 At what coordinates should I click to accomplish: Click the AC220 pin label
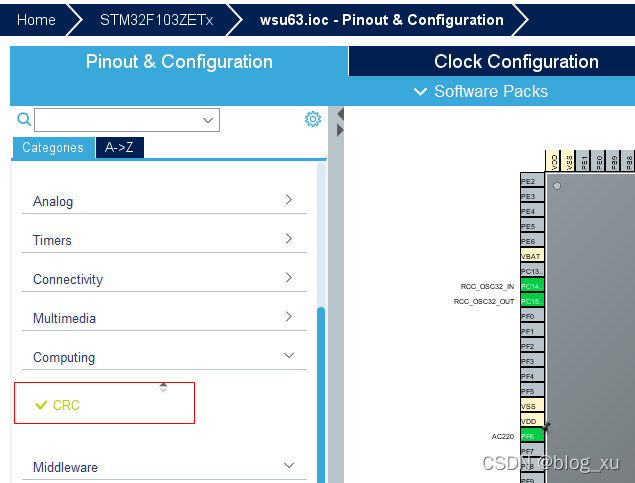[x=503, y=436]
